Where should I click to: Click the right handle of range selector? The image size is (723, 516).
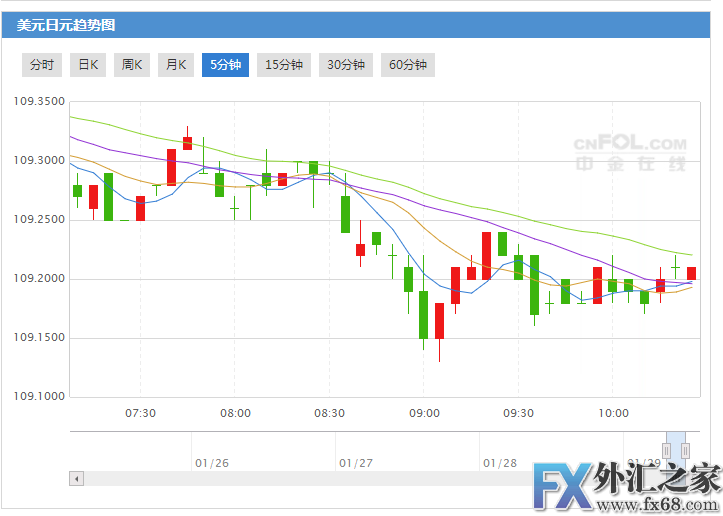click(x=686, y=450)
